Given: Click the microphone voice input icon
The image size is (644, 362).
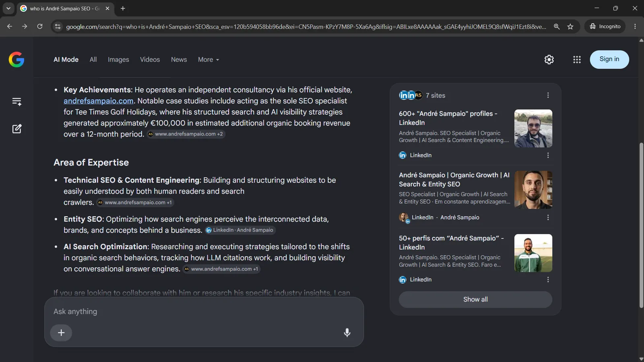Looking at the screenshot, I should 347,333.
